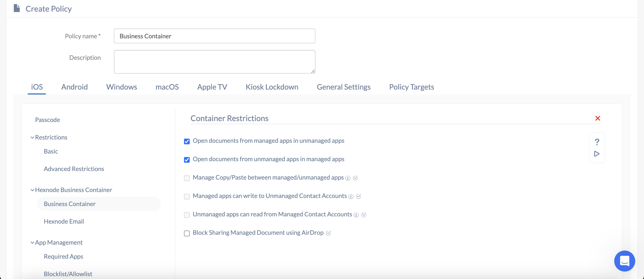Switch to the Windows tab

(x=122, y=87)
